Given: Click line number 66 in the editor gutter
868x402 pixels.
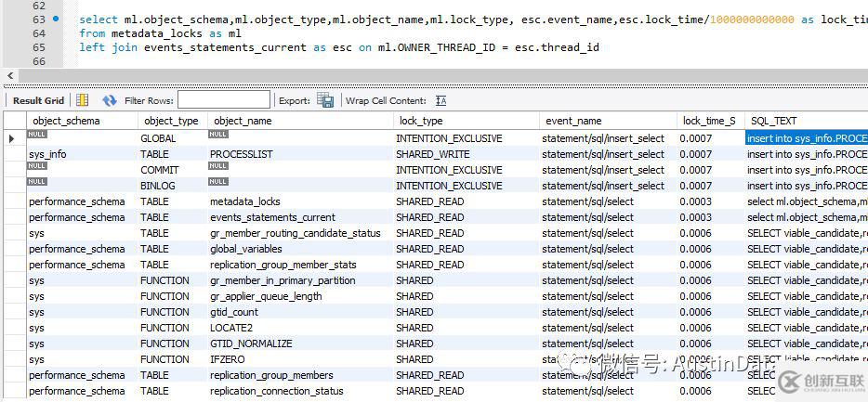Looking at the screenshot, I should pyautogui.click(x=39, y=61).
